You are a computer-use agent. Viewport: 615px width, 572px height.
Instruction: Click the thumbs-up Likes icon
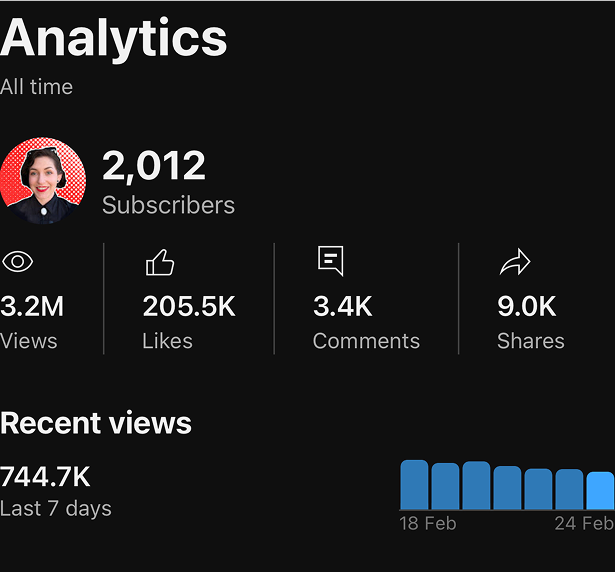pyautogui.click(x=160, y=262)
